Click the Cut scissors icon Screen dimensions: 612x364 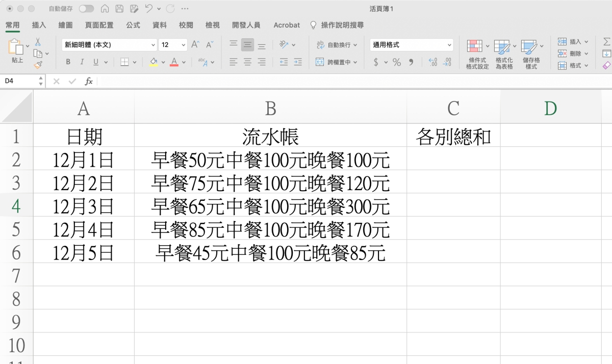coord(38,42)
